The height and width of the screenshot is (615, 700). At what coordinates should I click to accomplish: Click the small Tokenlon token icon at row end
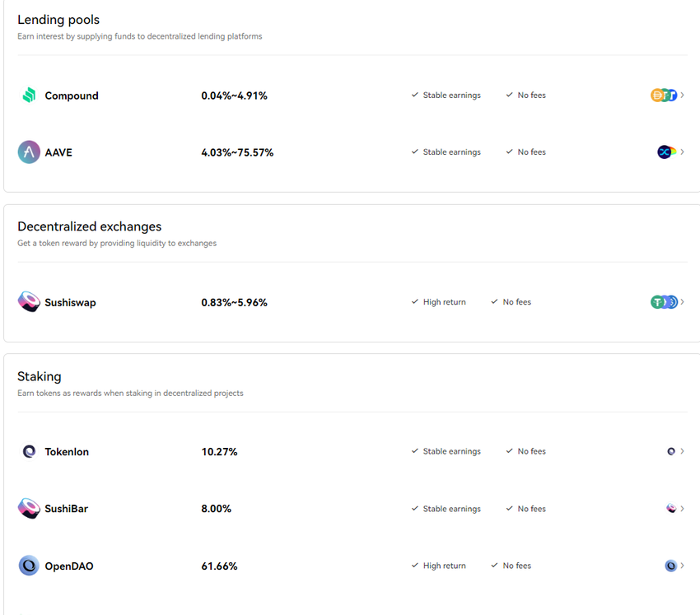(x=671, y=451)
